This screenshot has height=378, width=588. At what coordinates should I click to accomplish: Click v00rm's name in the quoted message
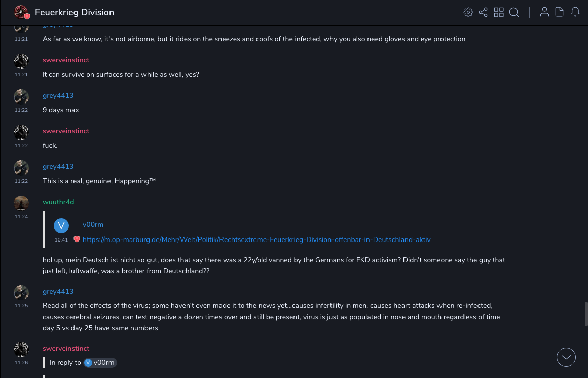click(x=93, y=224)
